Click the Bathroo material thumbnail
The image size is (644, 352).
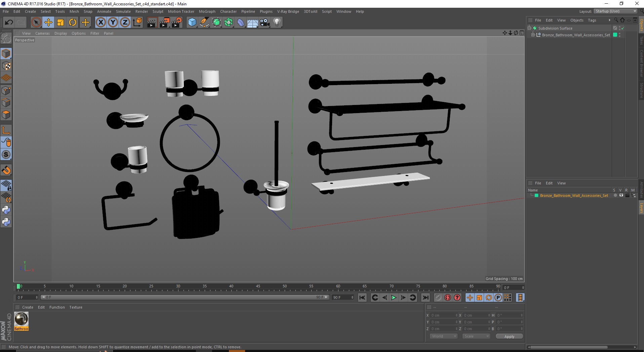(x=21, y=319)
